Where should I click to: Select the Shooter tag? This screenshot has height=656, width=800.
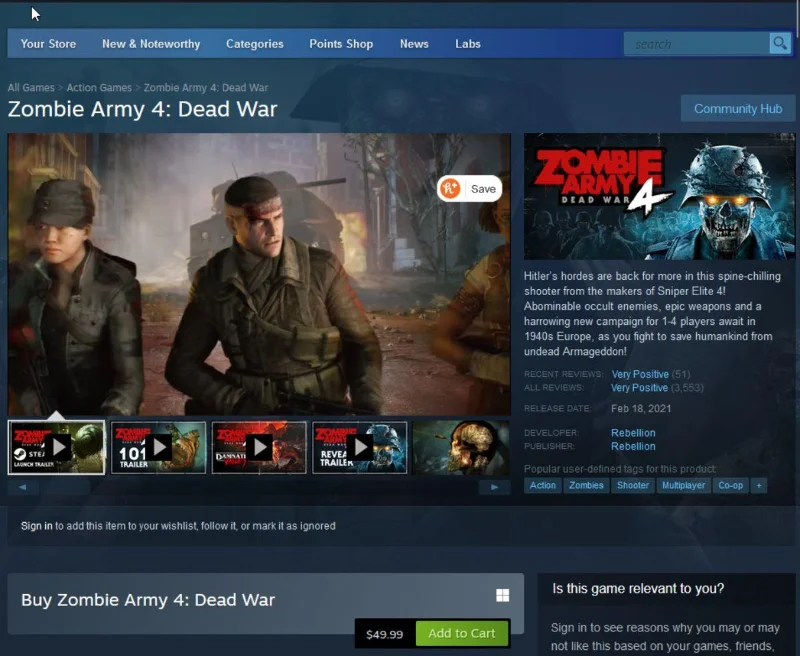click(633, 486)
